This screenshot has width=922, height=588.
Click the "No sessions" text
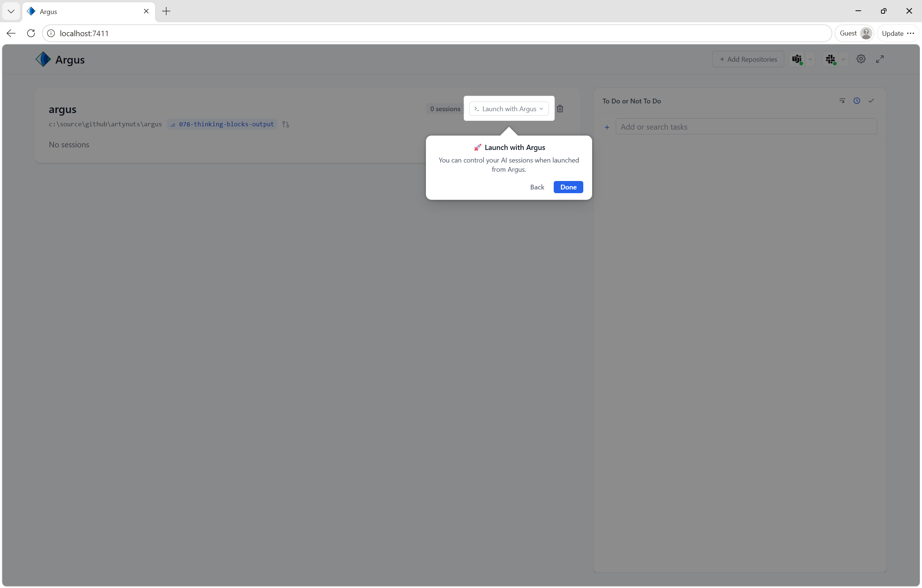(69, 145)
